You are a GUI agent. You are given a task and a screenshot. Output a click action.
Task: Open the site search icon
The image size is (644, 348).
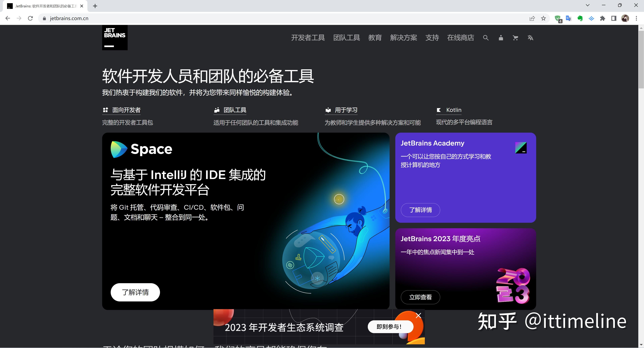click(x=486, y=38)
